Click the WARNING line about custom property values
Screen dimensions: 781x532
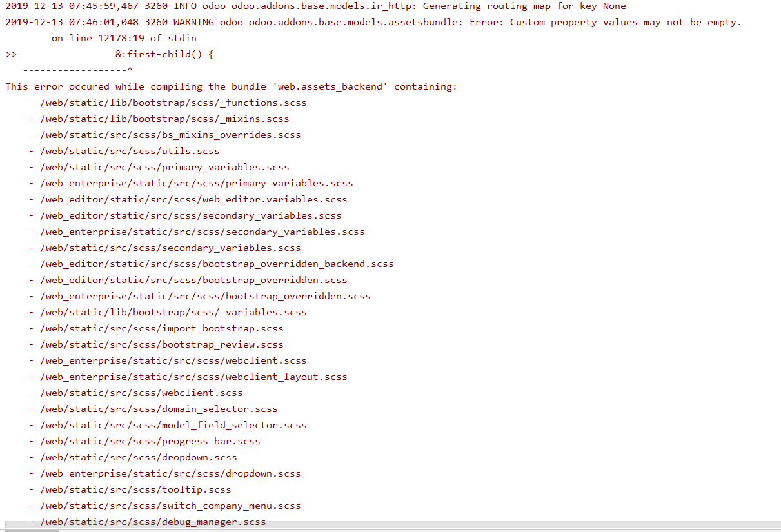coord(373,22)
